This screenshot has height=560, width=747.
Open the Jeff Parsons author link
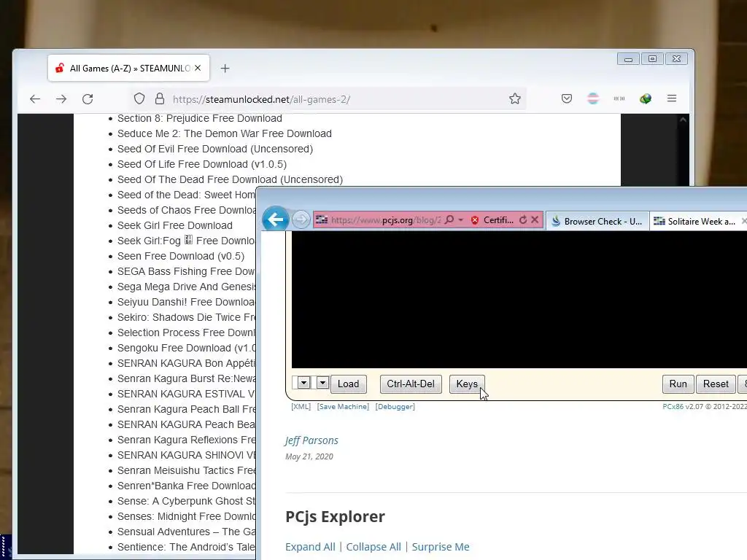[x=311, y=440]
